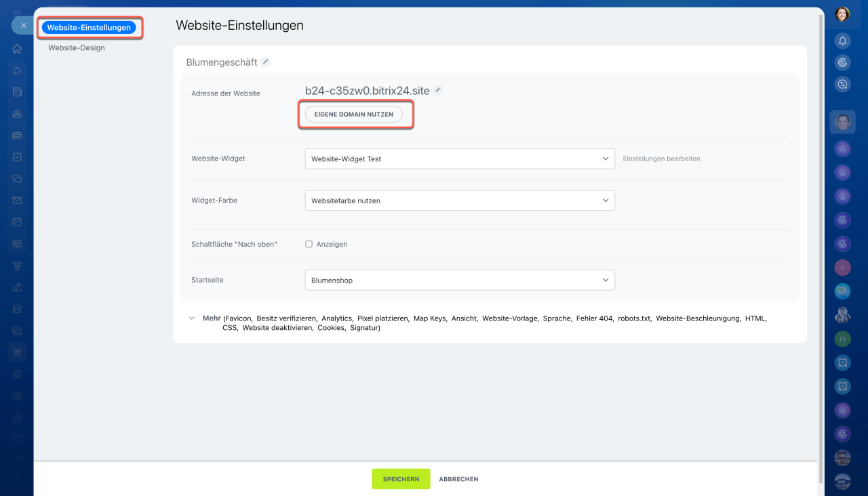Image resolution: width=868 pixels, height=496 pixels.
Task: Click the green Speichern button
Action: (401, 479)
